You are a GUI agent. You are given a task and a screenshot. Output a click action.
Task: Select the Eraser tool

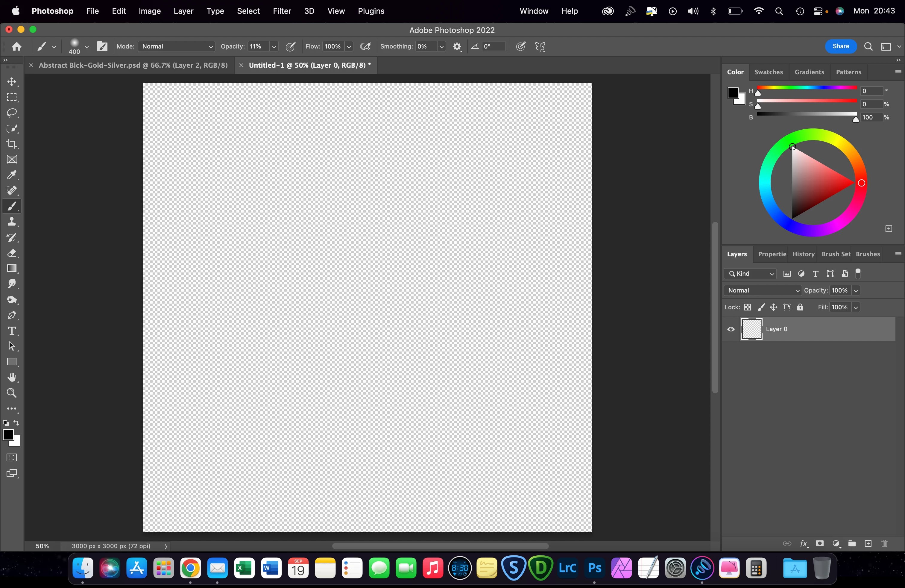pyautogui.click(x=12, y=253)
